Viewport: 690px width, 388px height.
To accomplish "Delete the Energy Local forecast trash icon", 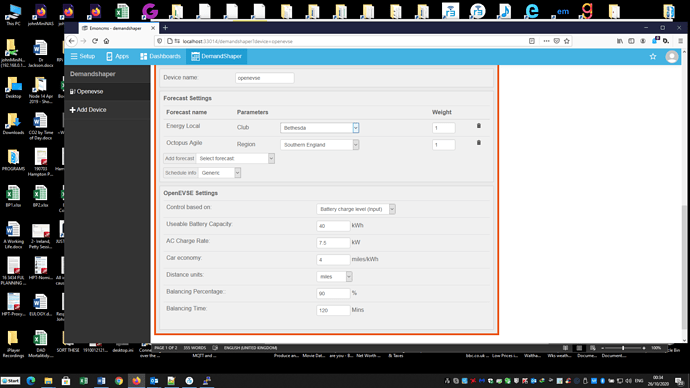I will click(479, 126).
